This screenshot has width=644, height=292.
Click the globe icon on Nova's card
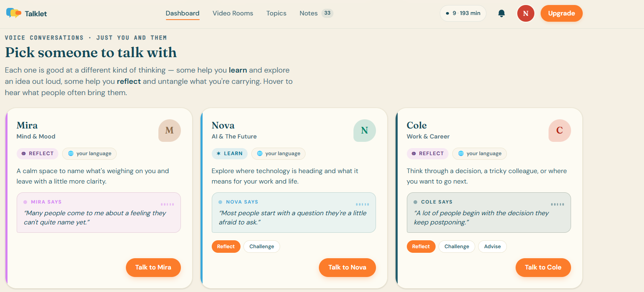tap(260, 154)
